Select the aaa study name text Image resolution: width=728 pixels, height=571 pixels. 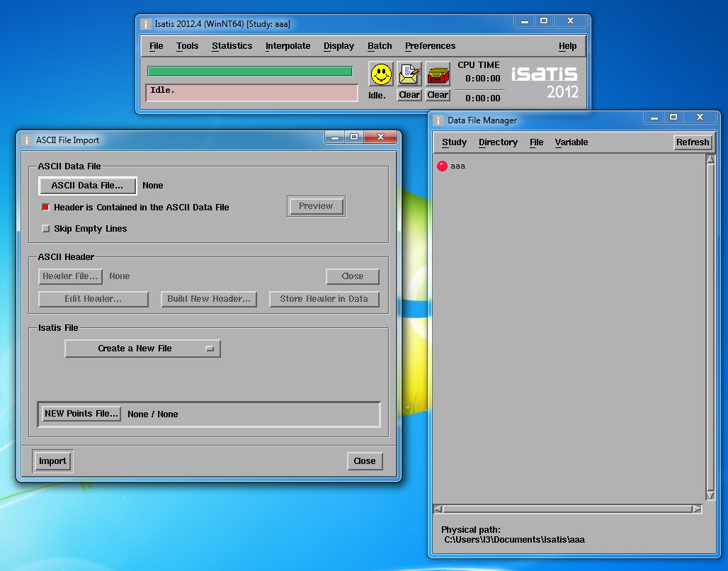tap(457, 166)
